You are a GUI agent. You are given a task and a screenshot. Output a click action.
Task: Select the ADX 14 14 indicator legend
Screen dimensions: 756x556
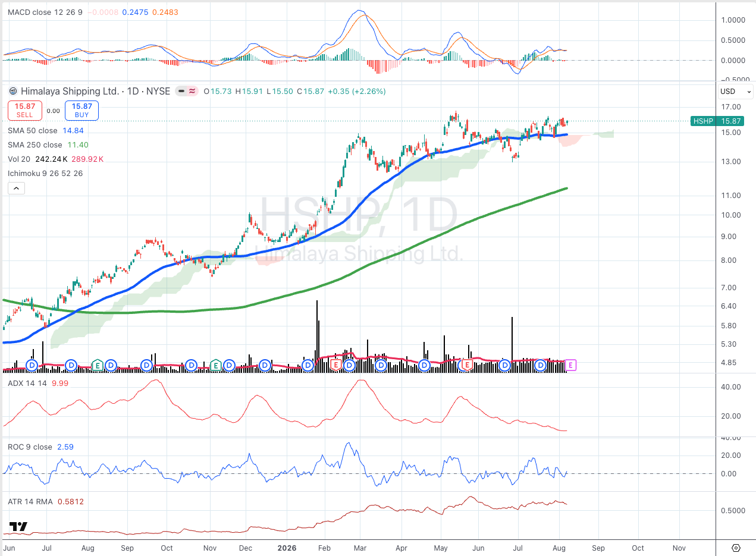(27, 383)
